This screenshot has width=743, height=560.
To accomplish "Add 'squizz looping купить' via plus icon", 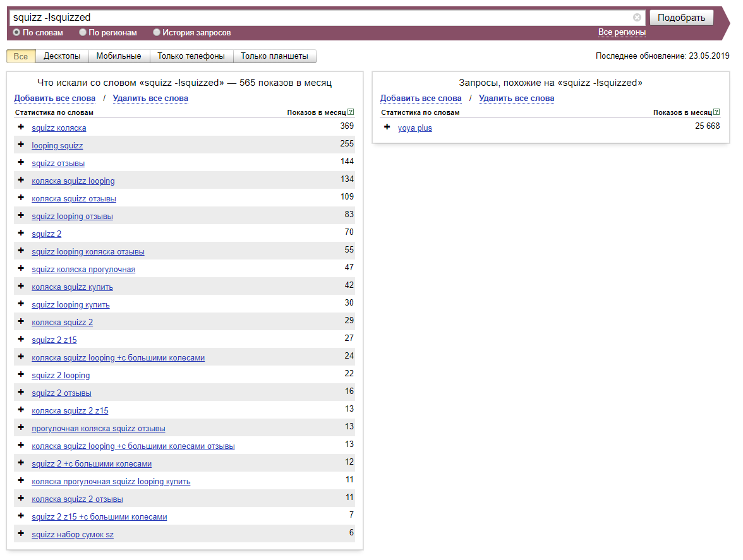I will 21,304.
